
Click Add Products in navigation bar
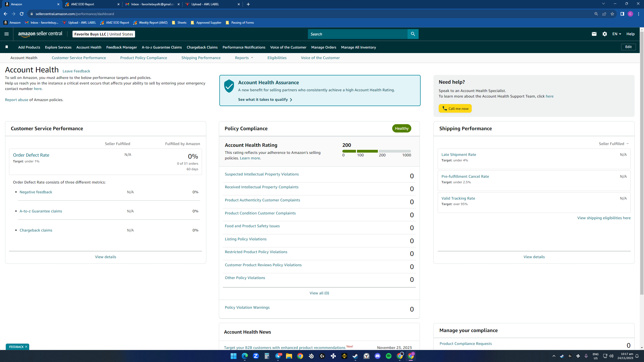pyautogui.click(x=29, y=47)
